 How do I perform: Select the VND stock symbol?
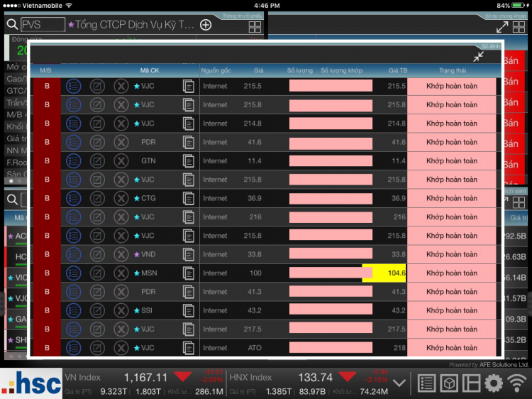148,254
